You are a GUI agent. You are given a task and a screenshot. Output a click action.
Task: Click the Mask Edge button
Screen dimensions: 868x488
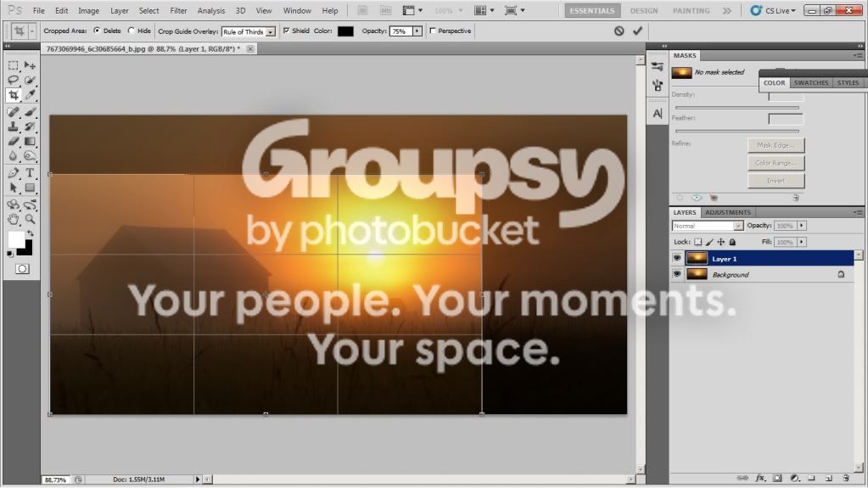[x=776, y=145]
